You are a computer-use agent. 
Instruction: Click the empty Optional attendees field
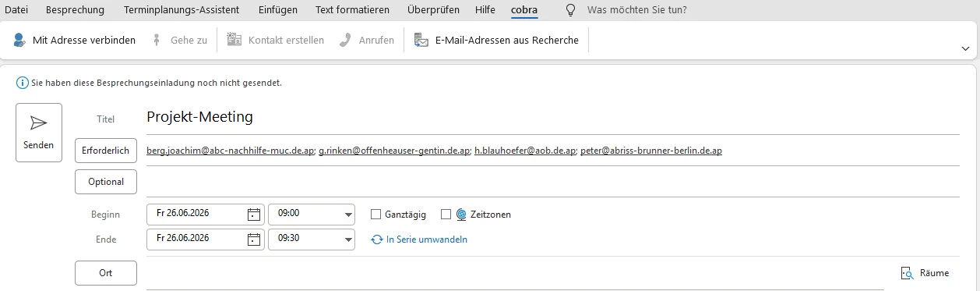click(x=553, y=182)
